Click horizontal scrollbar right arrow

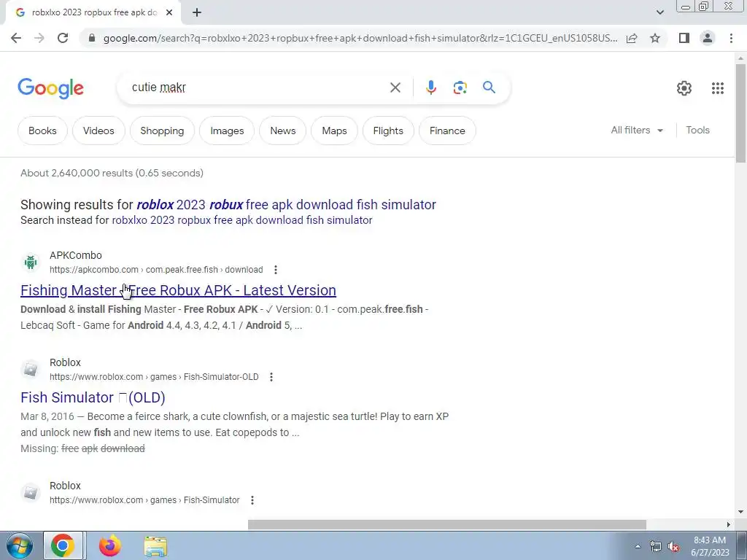(x=729, y=525)
